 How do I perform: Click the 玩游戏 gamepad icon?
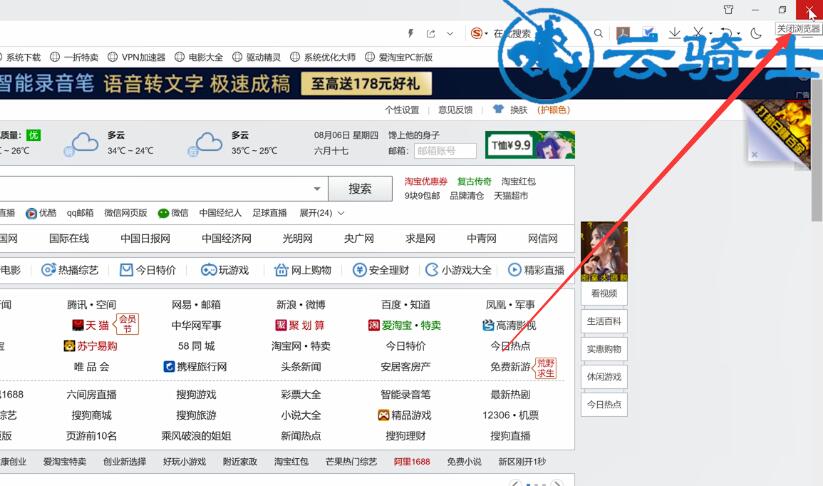(x=208, y=270)
